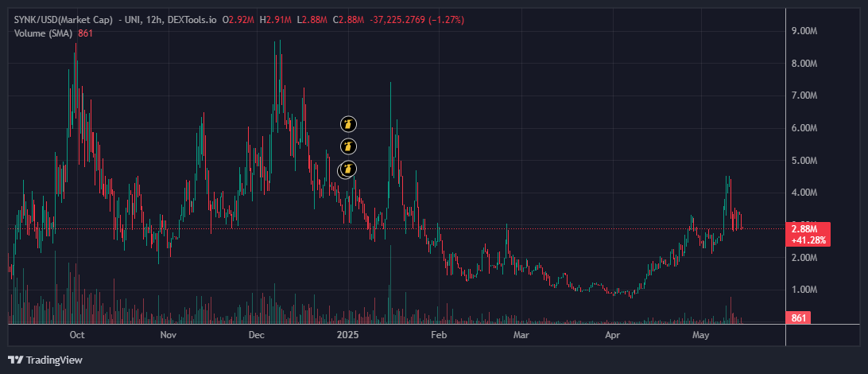Click the SYNK/USD(Market Cap) chart title
Screen dimensions: 868x374
coord(64,20)
